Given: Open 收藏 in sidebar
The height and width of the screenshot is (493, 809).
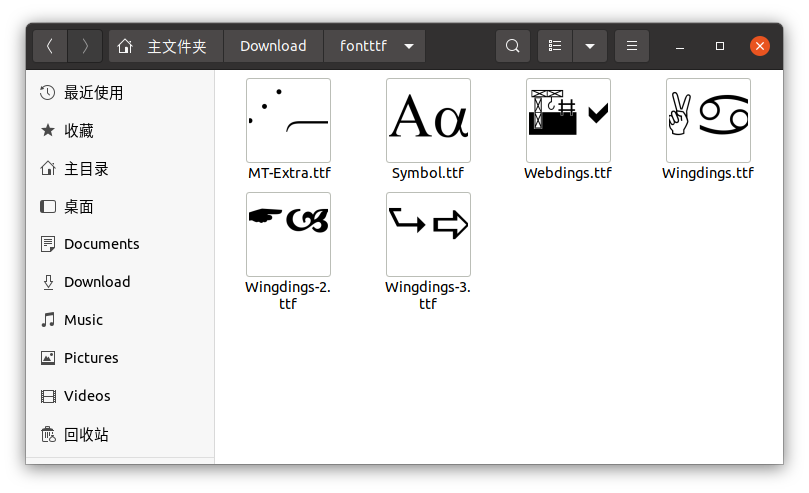Looking at the screenshot, I should 78,131.
